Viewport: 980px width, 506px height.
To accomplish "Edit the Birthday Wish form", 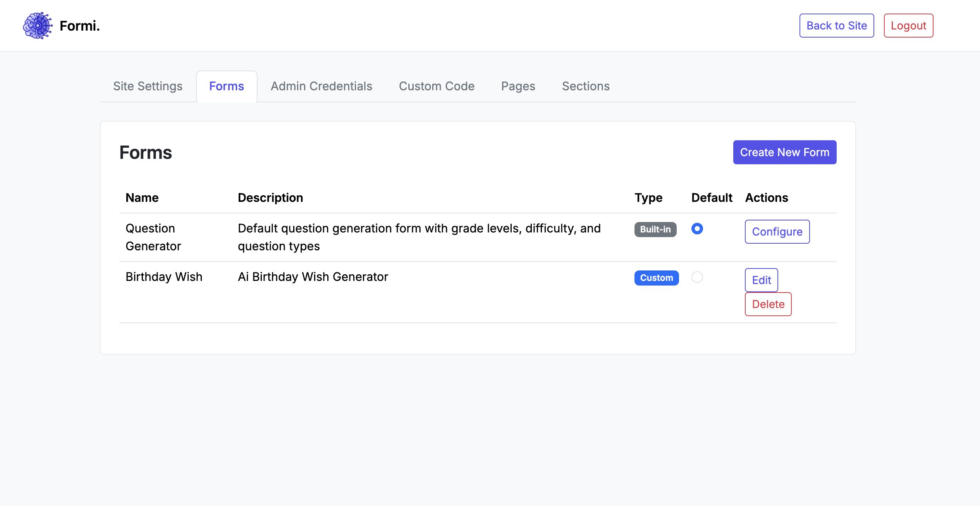I will tap(761, 280).
